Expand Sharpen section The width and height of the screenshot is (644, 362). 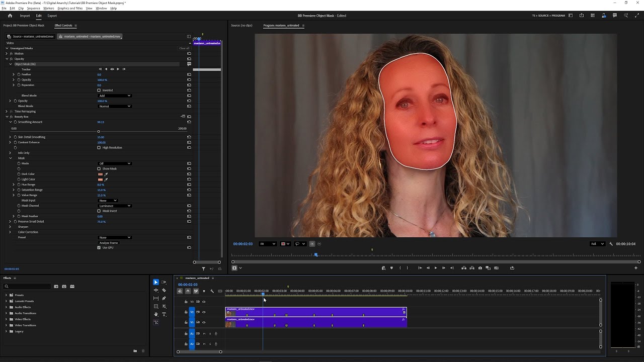point(10,227)
